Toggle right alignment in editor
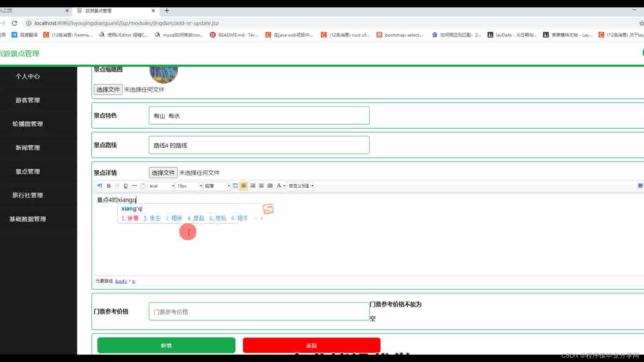Screen dimensions: 644x362 253,186
